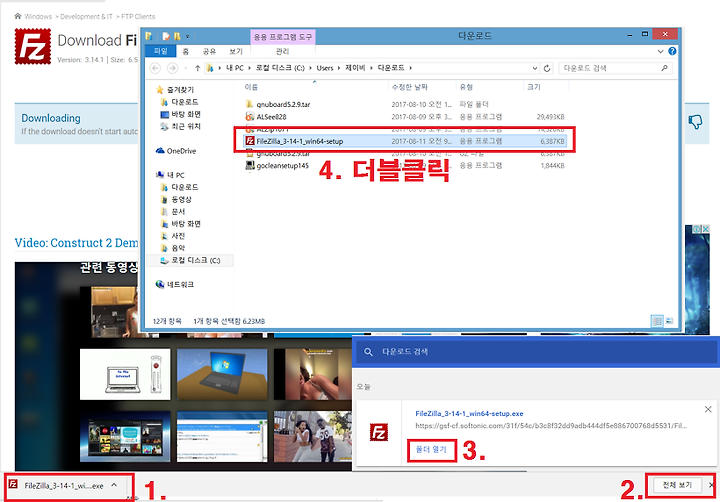Viewport: 720px width, 502px height.
Task: Open the 공유 ribbon tab
Action: pyautogui.click(x=209, y=51)
